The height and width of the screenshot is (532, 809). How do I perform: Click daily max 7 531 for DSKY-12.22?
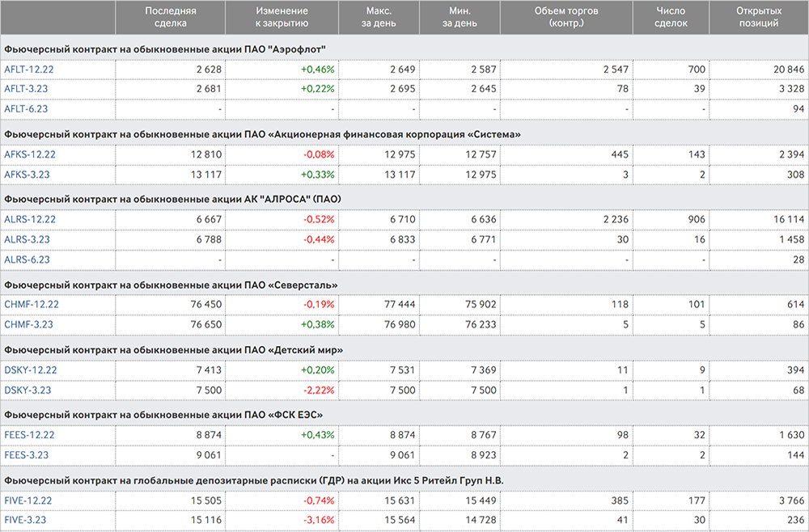[x=403, y=370]
